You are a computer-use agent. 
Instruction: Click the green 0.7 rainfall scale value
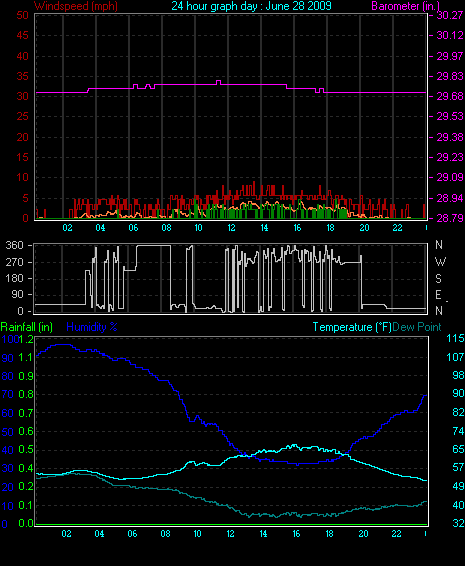(x=26, y=413)
